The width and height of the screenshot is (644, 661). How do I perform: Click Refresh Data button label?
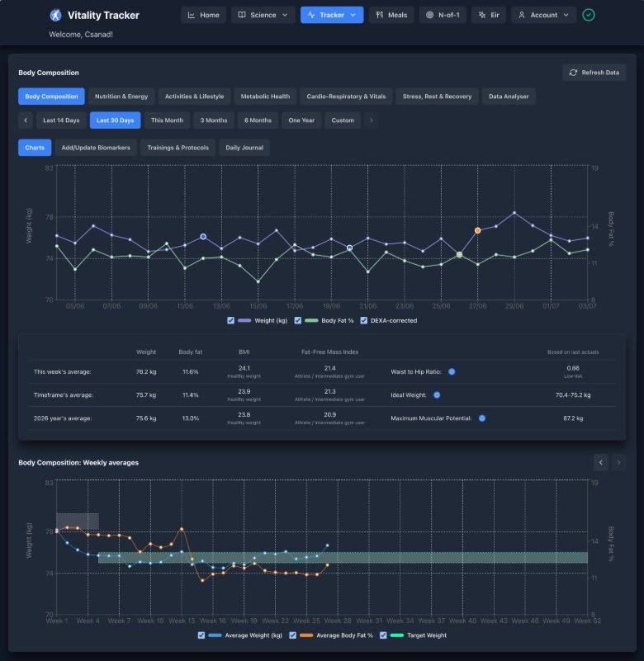coord(600,73)
